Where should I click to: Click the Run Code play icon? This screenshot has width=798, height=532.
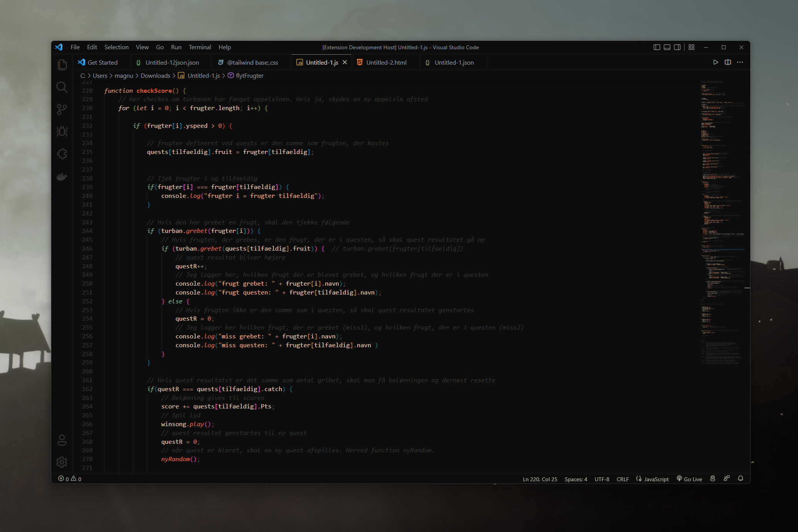pyautogui.click(x=716, y=62)
